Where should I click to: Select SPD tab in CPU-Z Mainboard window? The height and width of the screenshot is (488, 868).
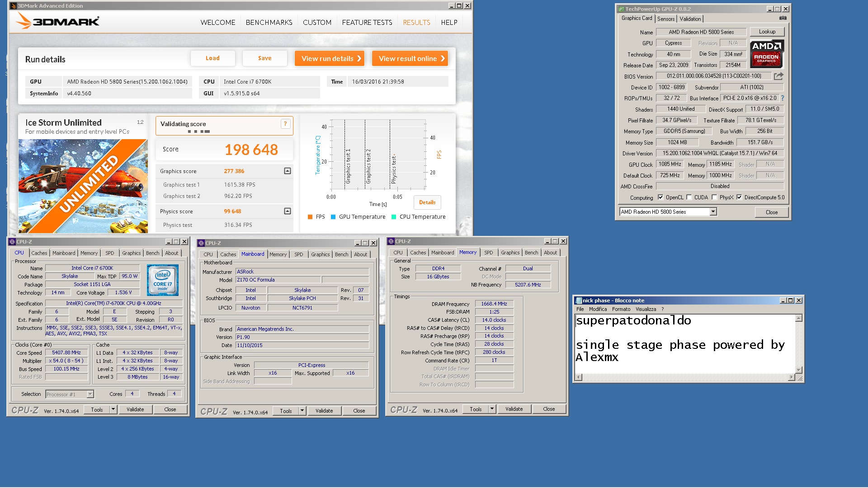pos(299,254)
